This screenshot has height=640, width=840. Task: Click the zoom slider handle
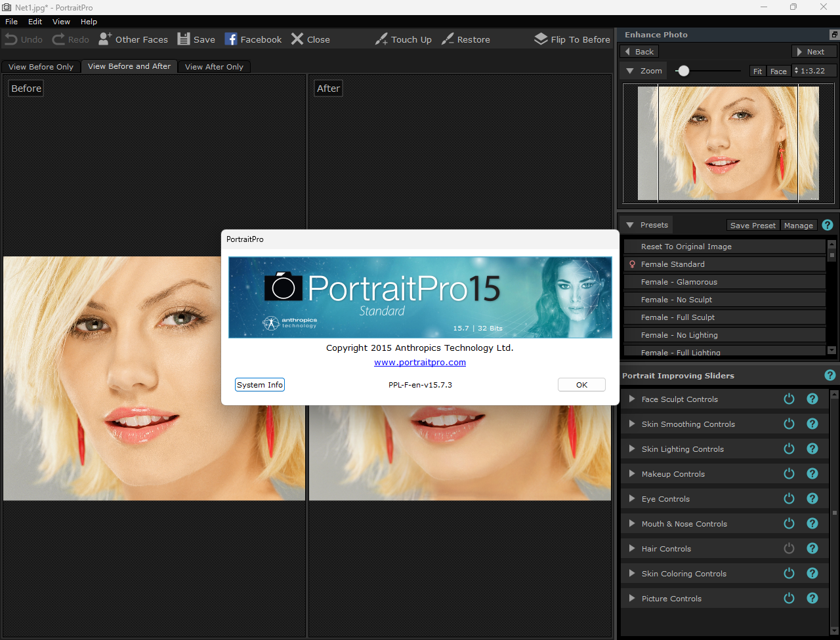pos(683,71)
